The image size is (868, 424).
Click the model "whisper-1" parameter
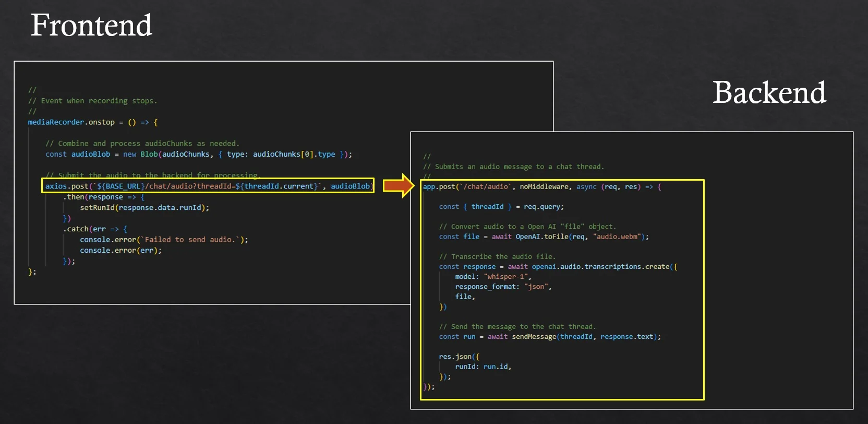pos(493,277)
